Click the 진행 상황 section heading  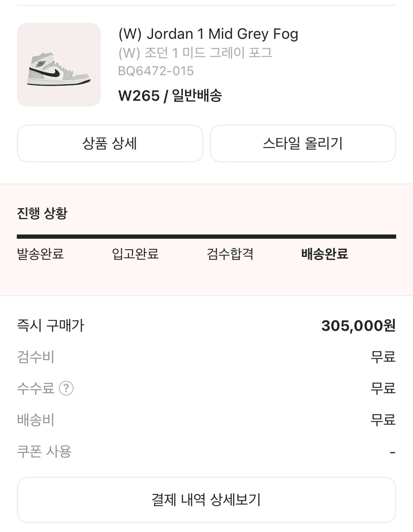(x=42, y=213)
